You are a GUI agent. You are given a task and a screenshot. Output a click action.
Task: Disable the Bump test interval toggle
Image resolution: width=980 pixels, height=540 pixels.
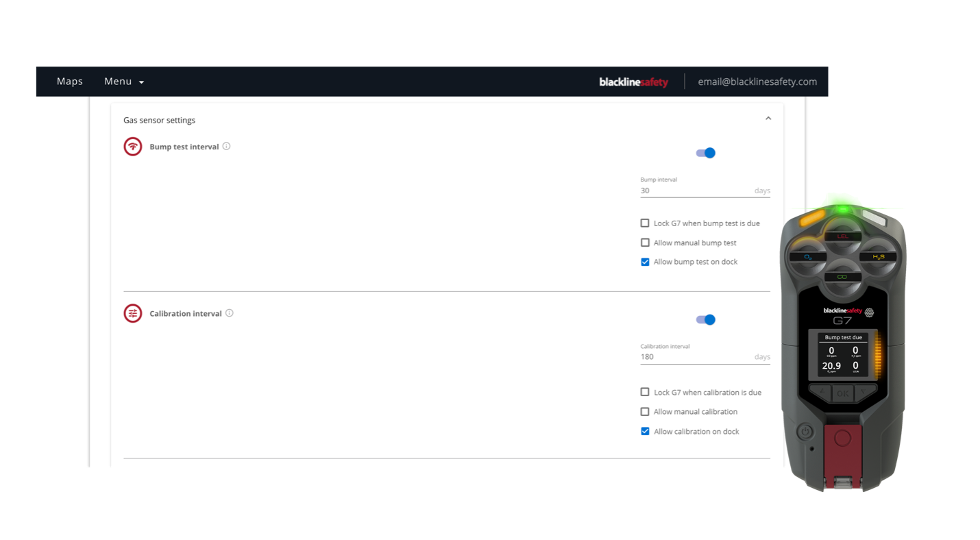(706, 153)
